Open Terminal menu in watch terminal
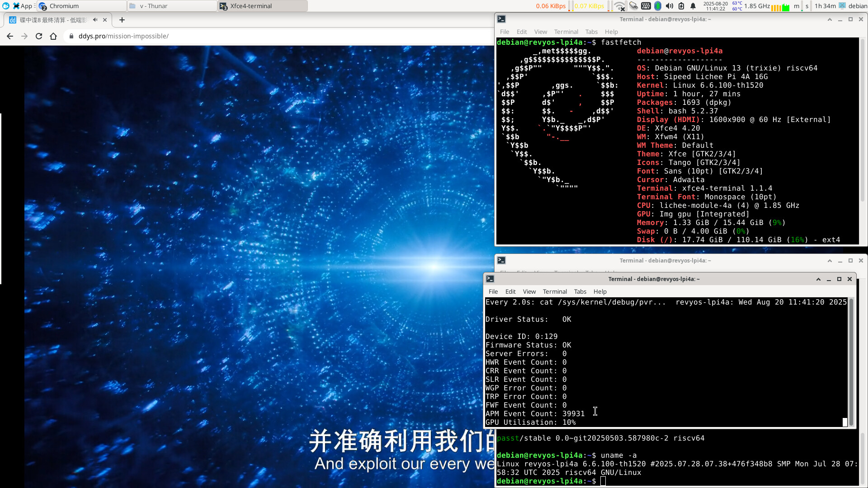 tap(555, 291)
